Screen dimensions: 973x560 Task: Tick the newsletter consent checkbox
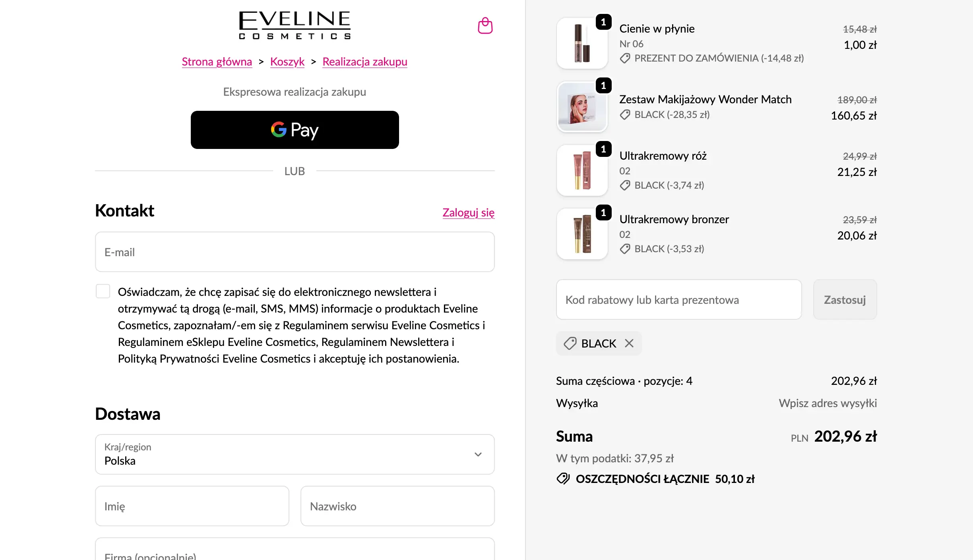pyautogui.click(x=103, y=291)
